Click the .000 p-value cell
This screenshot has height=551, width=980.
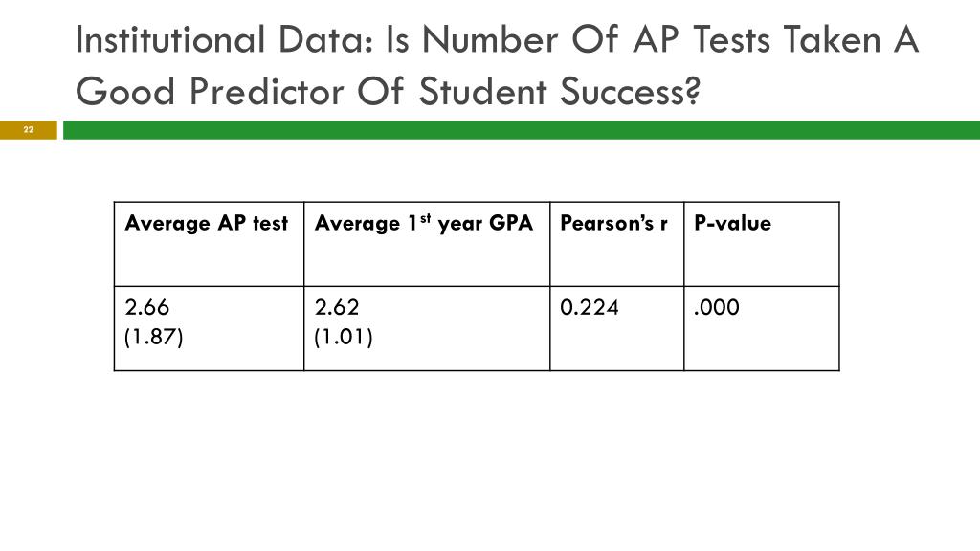coord(716,307)
